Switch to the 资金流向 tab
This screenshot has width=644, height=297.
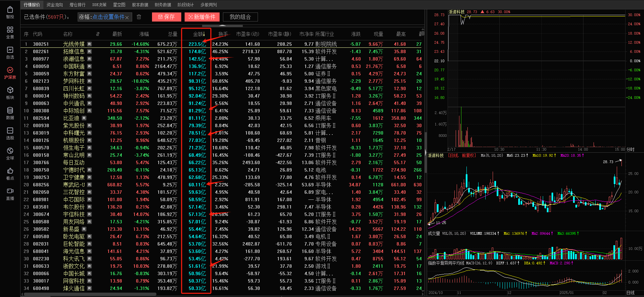click(x=54, y=5)
